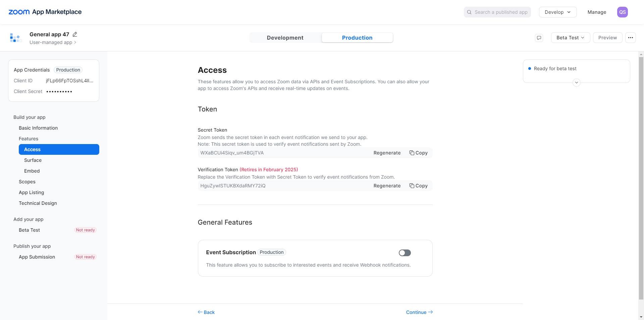
Task: Click the Zoom App Marketplace logo
Action: click(45, 12)
